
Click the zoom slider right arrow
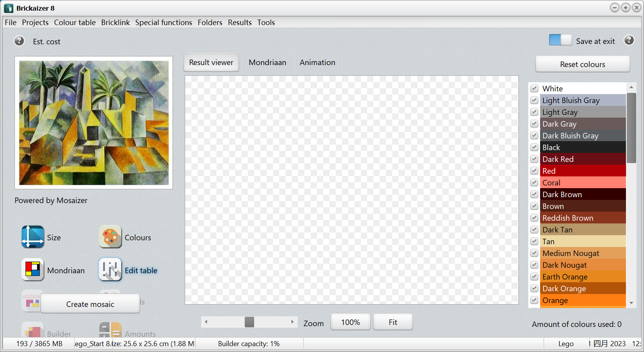[292, 322]
